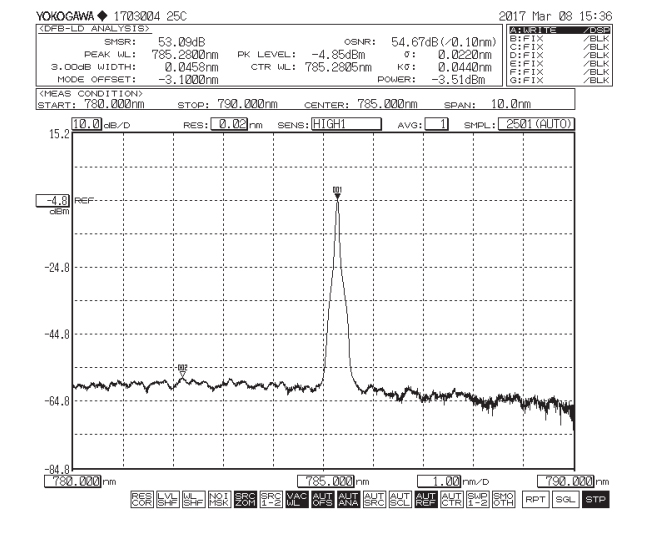645x539 pixels.
Task: Click side-mode marker 002 on the trace
Action: (x=183, y=371)
